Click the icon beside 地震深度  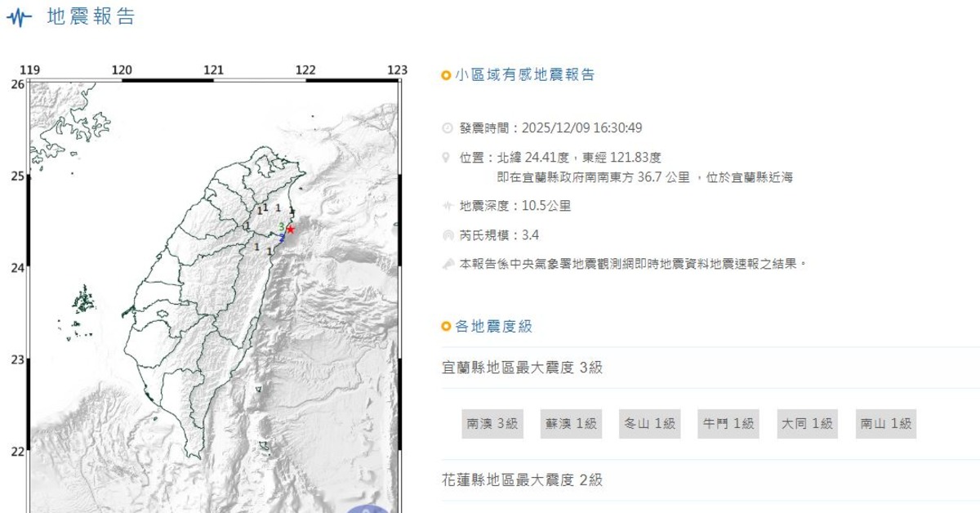pyautogui.click(x=447, y=206)
